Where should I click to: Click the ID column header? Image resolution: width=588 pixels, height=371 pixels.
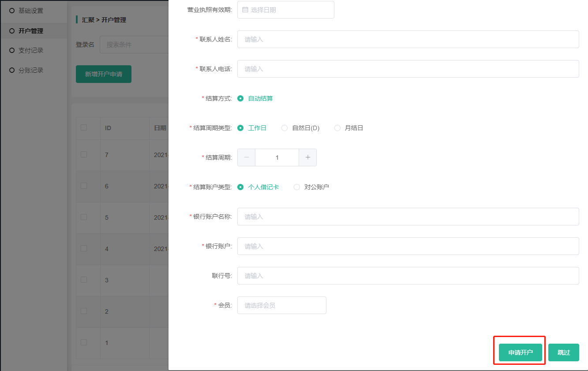click(x=108, y=128)
